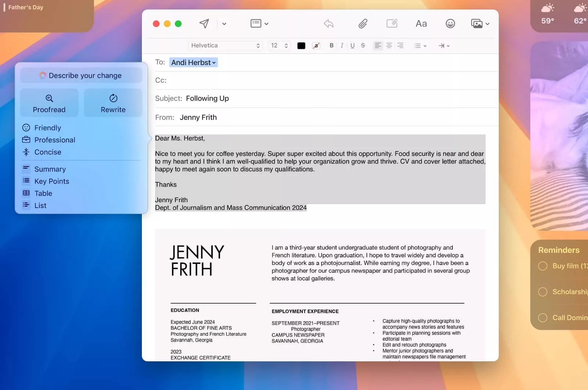Select Professional tone in Writing Tools
This screenshot has height=390, width=588.
click(x=54, y=140)
